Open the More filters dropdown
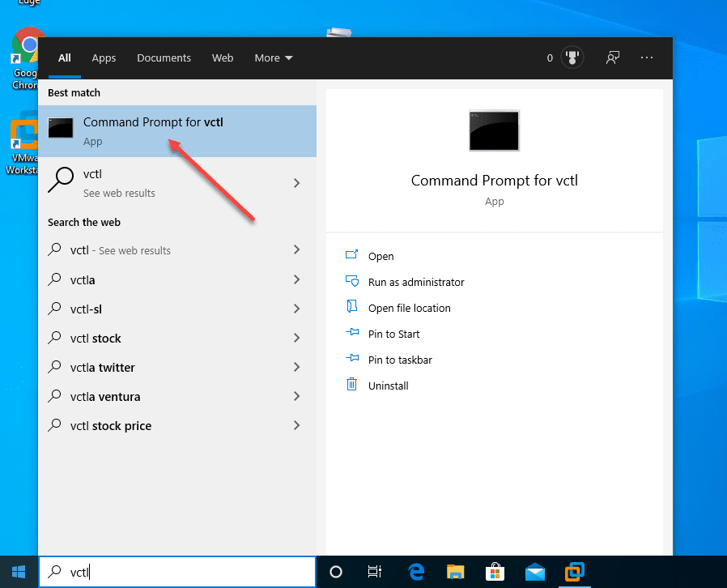The width and height of the screenshot is (727, 588). pos(273,58)
